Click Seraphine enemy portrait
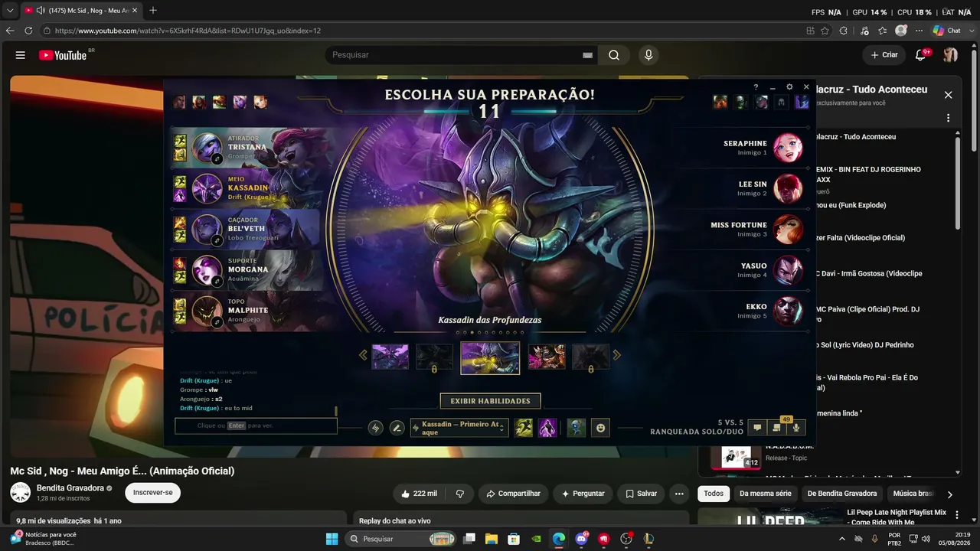 (788, 148)
